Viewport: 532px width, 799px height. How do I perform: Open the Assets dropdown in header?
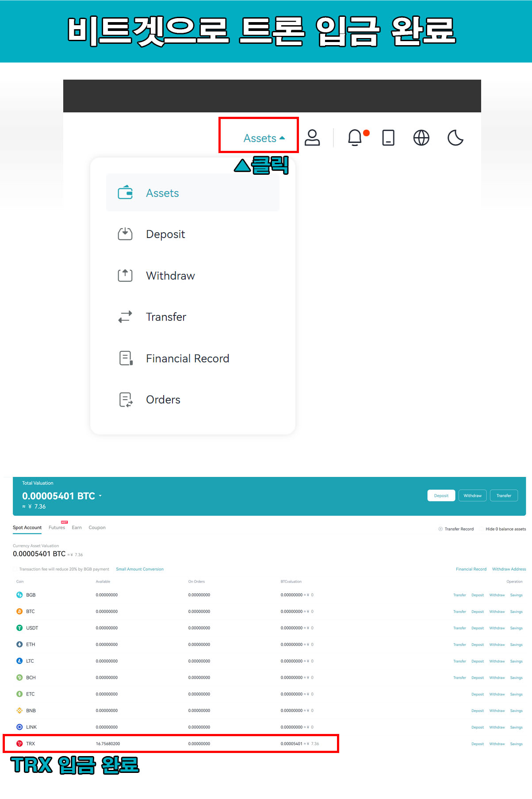pos(264,138)
